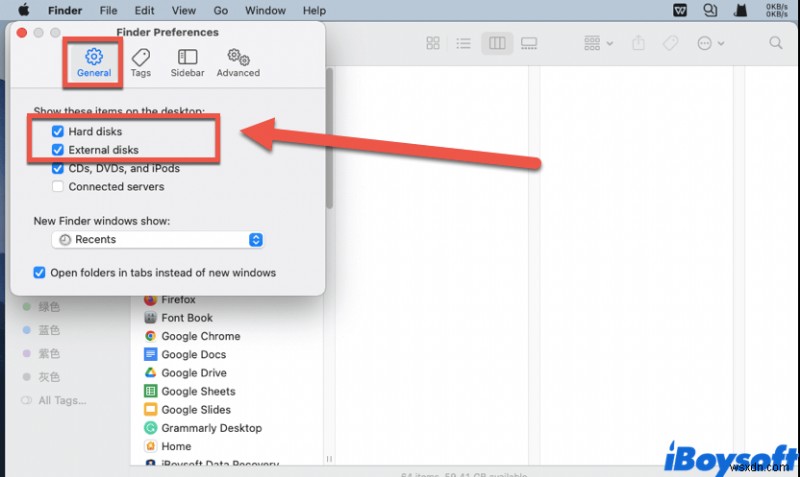
Task: Uncheck the External disks checkbox
Action: pos(58,149)
